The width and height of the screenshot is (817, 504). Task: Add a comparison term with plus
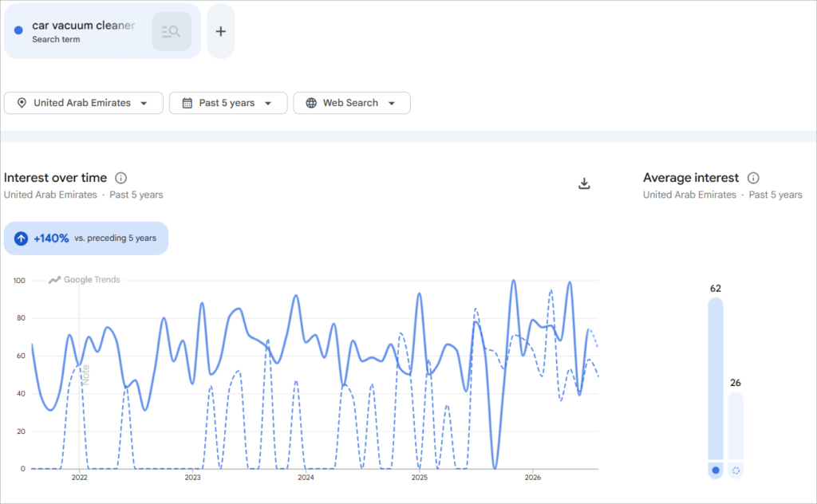(221, 31)
